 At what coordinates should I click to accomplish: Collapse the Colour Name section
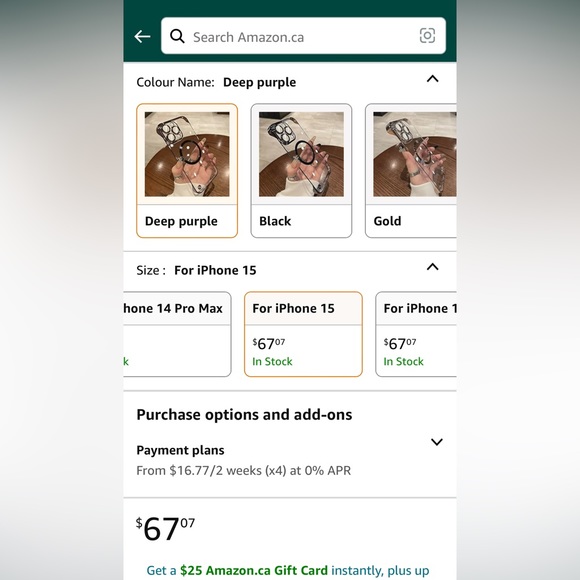click(x=432, y=79)
